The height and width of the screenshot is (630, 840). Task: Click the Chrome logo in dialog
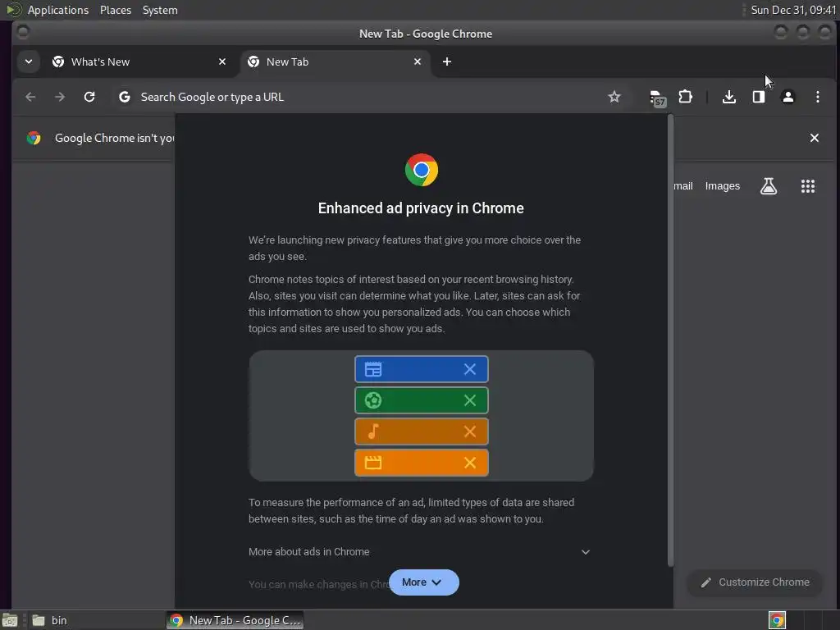[421, 170]
